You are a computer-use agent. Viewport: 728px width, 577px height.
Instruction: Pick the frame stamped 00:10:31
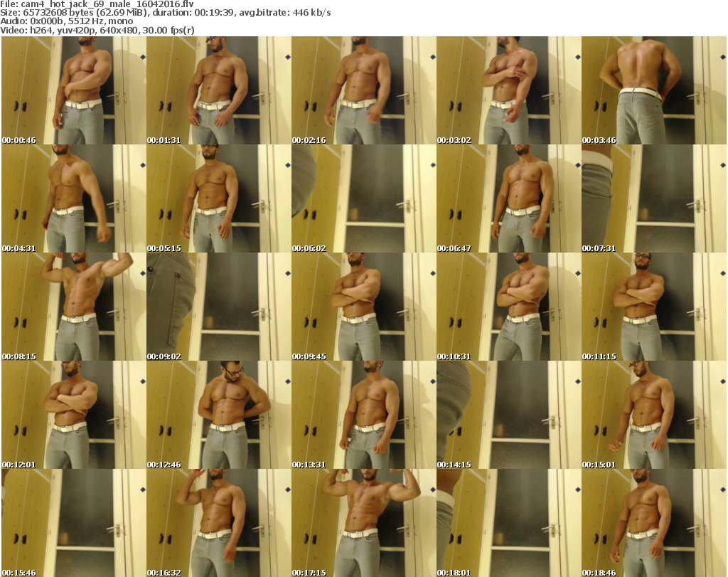pos(508,307)
